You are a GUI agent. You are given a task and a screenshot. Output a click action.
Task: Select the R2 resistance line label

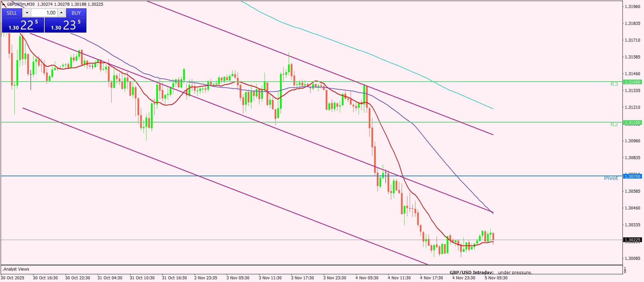pos(614,124)
